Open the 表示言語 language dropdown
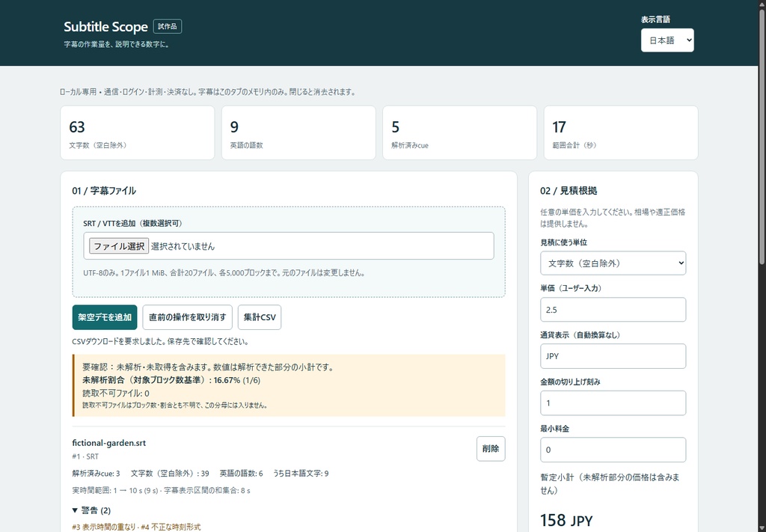The width and height of the screenshot is (766, 532). pyautogui.click(x=667, y=40)
